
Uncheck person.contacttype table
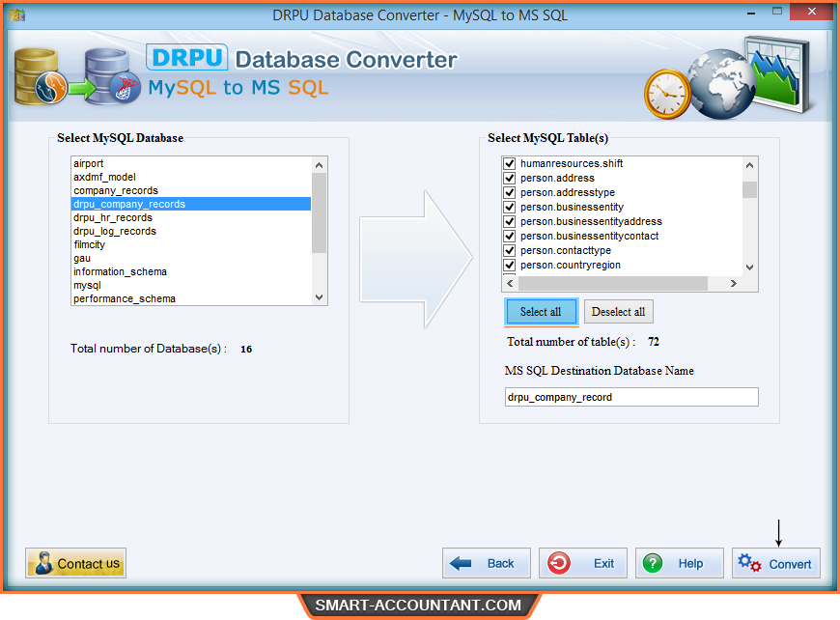(510, 250)
